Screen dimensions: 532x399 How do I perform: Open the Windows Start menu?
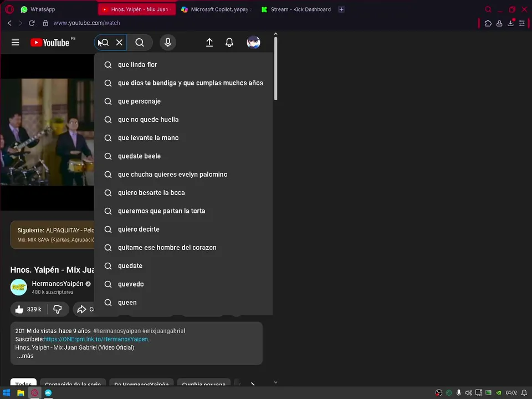pos(7,393)
